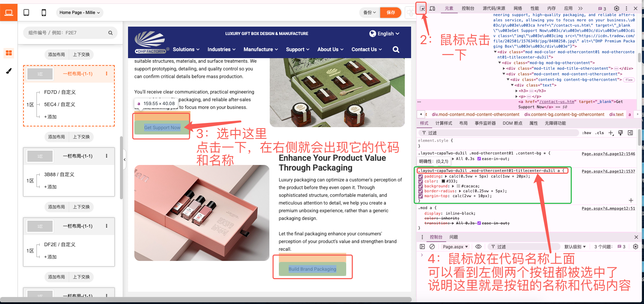Switch to tablet preview mode

(x=26, y=13)
